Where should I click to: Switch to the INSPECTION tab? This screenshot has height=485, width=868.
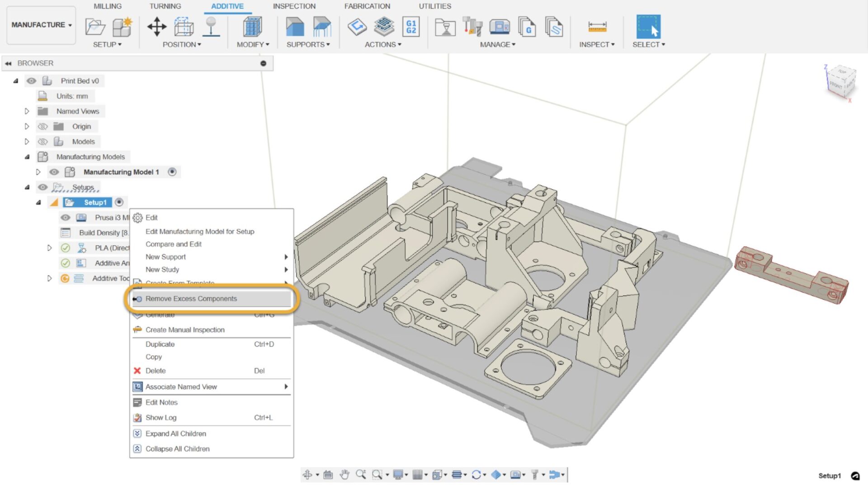pyautogui.click(x=294, y=6)
